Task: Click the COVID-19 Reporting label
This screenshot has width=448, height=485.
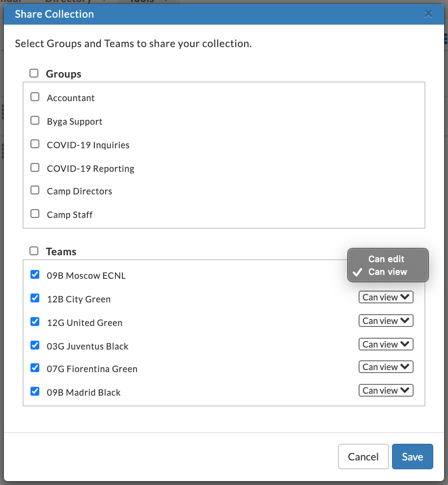Action: tap(90, 168)
